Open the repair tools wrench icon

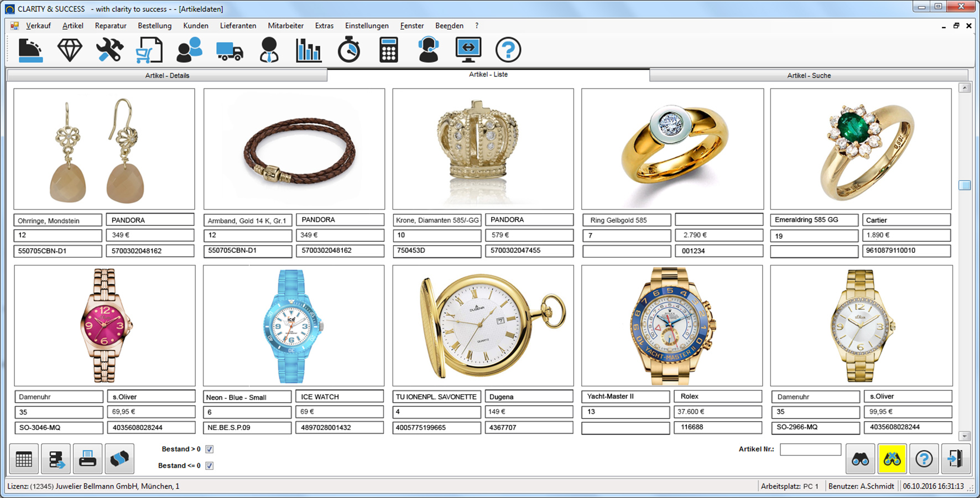pyautogui.click(x=110, y=50)
